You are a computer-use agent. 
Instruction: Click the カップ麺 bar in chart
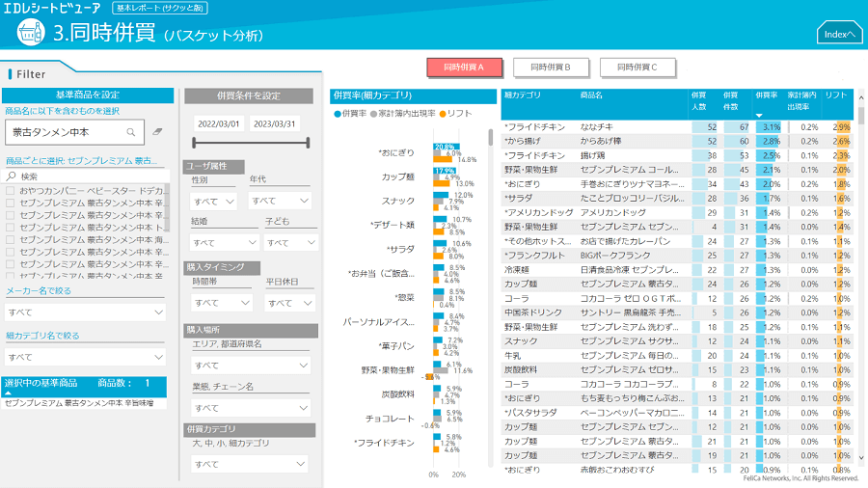(445, 171)
